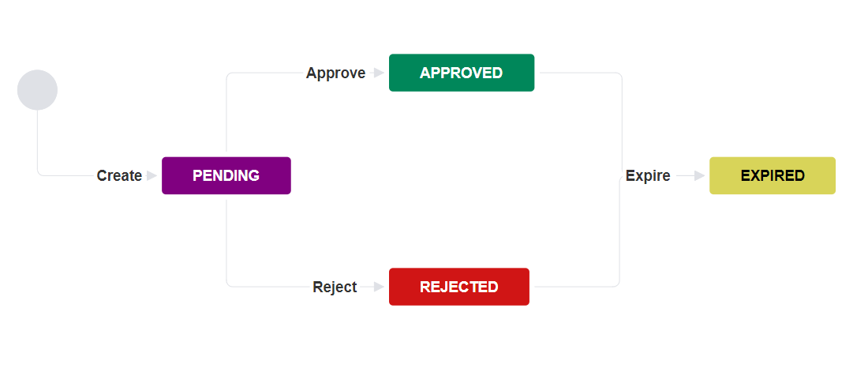868x372 pixels.
Task: Click the vertical line below the start circle
Action: [38, 142]
